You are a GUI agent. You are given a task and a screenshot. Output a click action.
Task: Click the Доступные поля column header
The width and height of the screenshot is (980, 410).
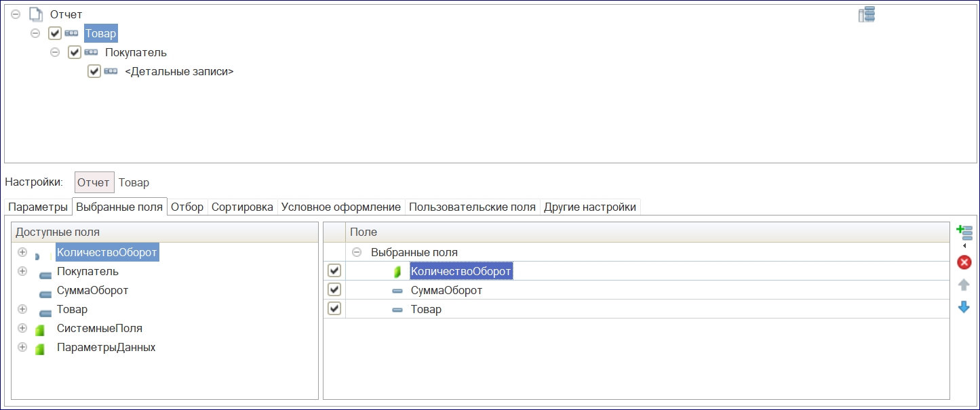coord(165,232)
